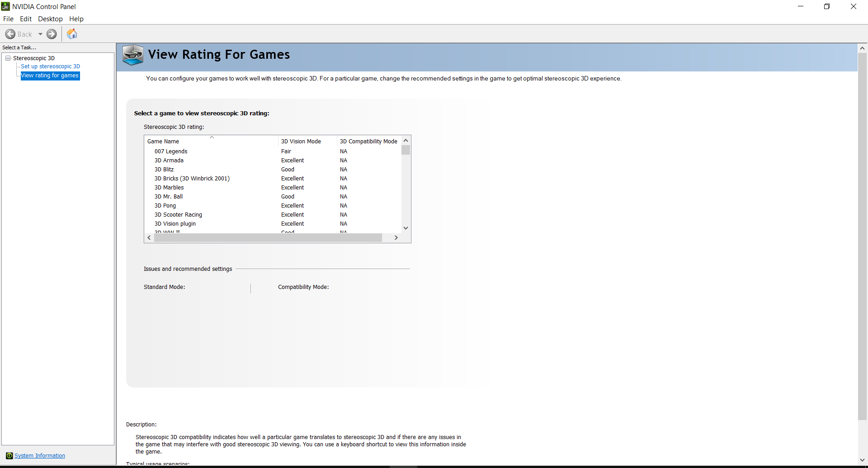Open the Edit menu

point(26,19)
